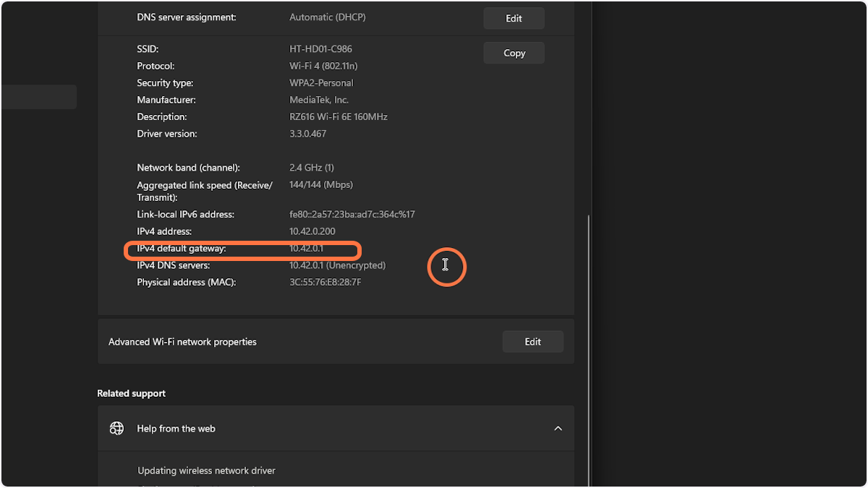Screen dimensions: 868x488
Task: Select the physical MAC address value
Action: click(x=323, y=282)
